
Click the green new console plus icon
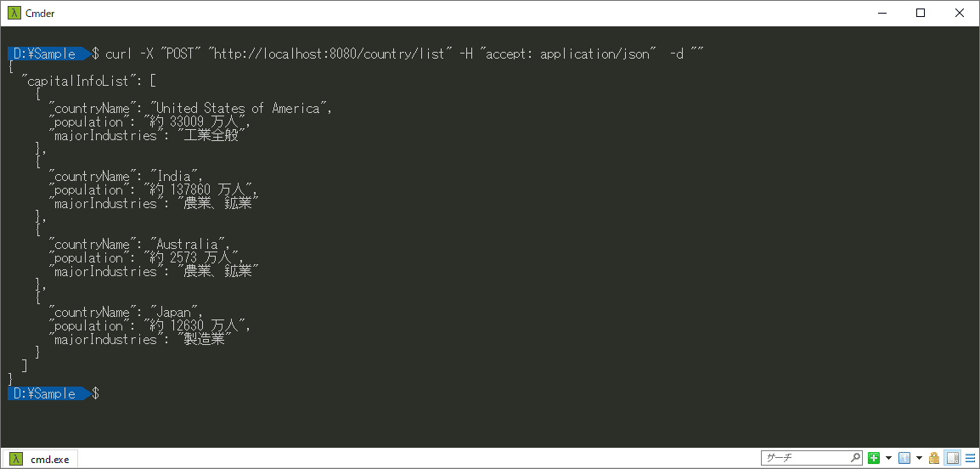pyautogui.click(x=874, y=458)
